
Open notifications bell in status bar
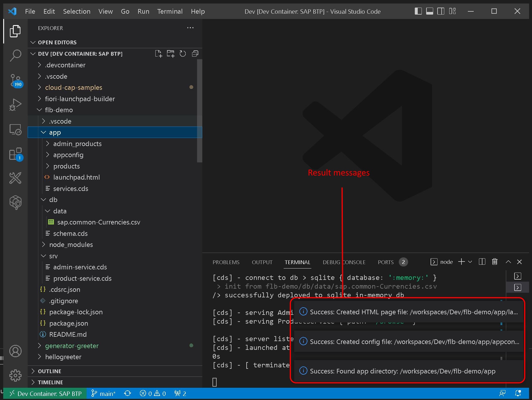518,394
